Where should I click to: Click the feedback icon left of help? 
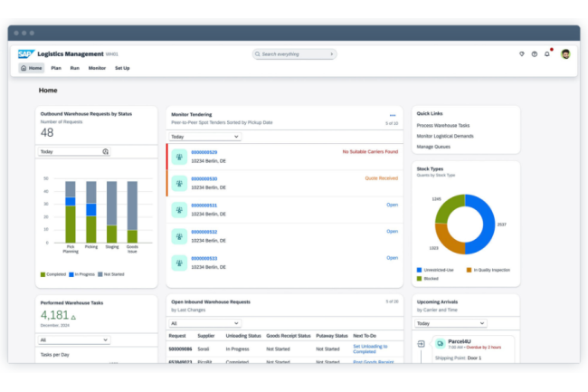pyautogui.click(x=522, y=54)
